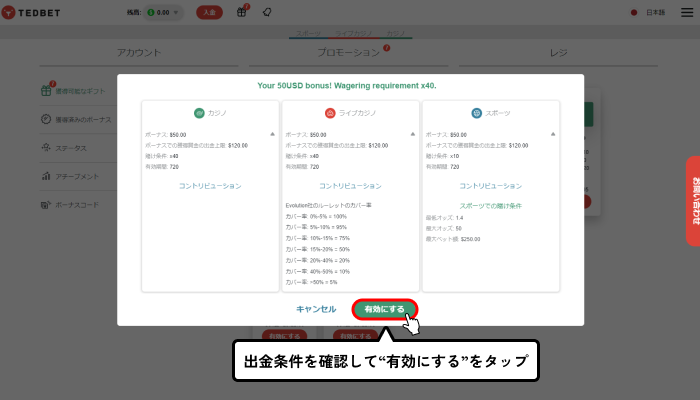Click the カバー率 10%-15% = 75% line

[x=317, y=238]
